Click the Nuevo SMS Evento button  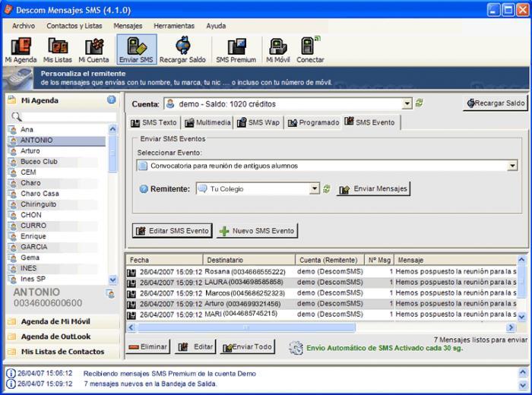257,231
